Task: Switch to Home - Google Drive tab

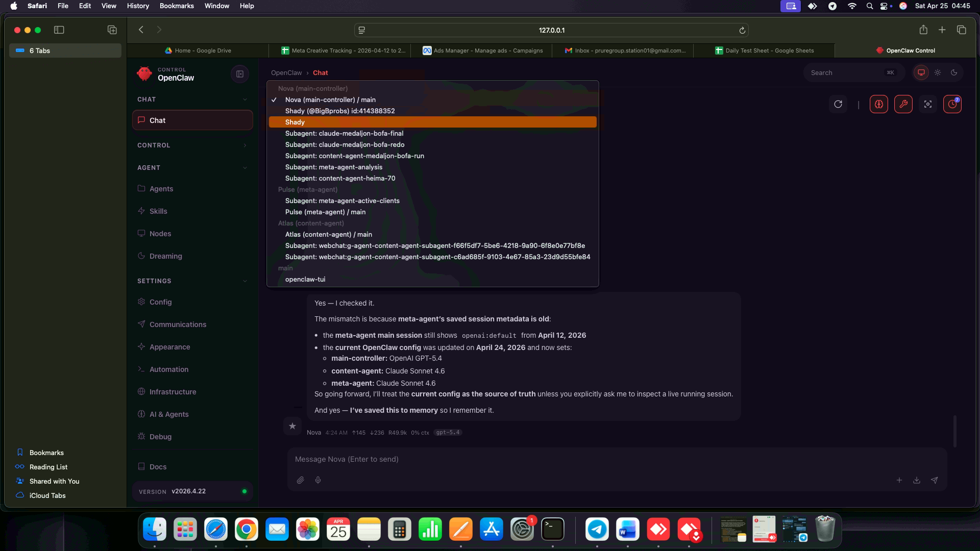Action: point(198,51)
